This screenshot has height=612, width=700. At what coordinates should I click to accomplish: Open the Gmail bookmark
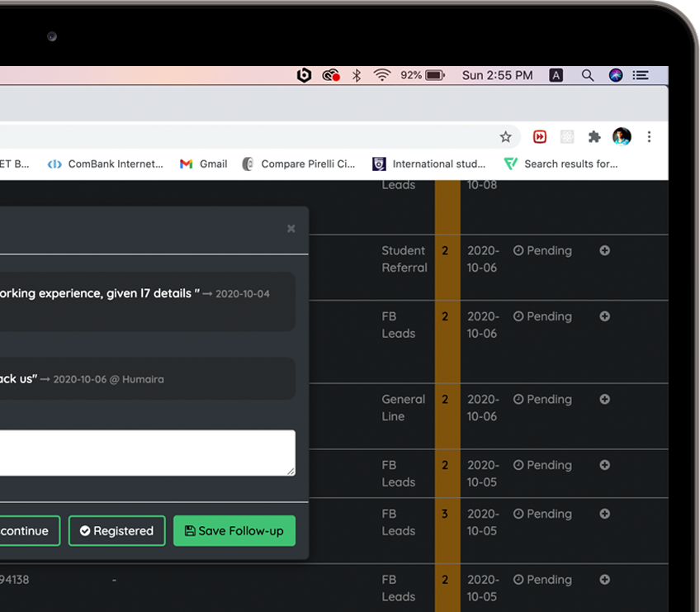pos(204,164)
